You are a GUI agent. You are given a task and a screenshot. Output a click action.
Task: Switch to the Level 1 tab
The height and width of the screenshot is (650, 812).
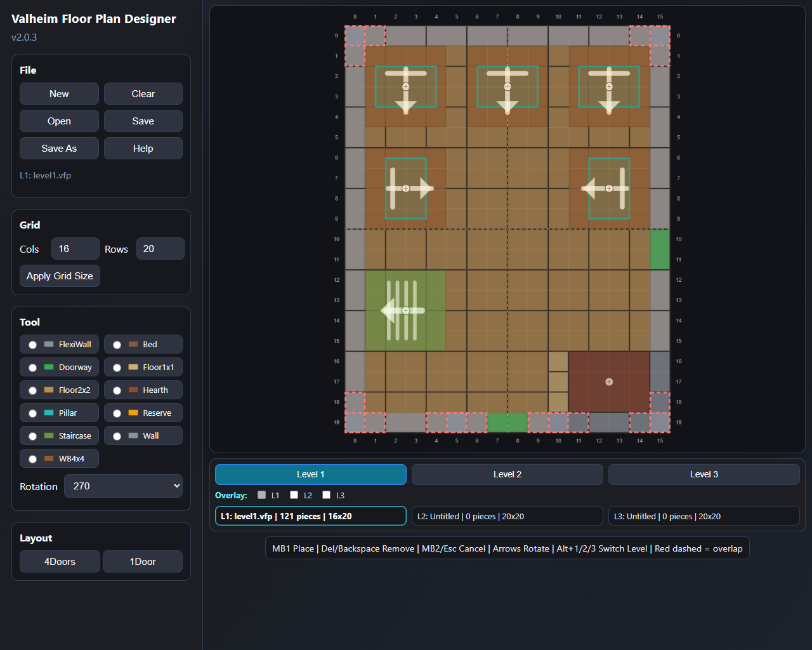coord(311,474)
